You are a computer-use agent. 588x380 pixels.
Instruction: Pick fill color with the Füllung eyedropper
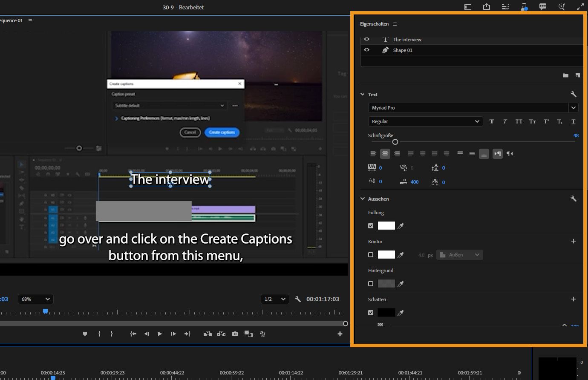click(401, 226)
